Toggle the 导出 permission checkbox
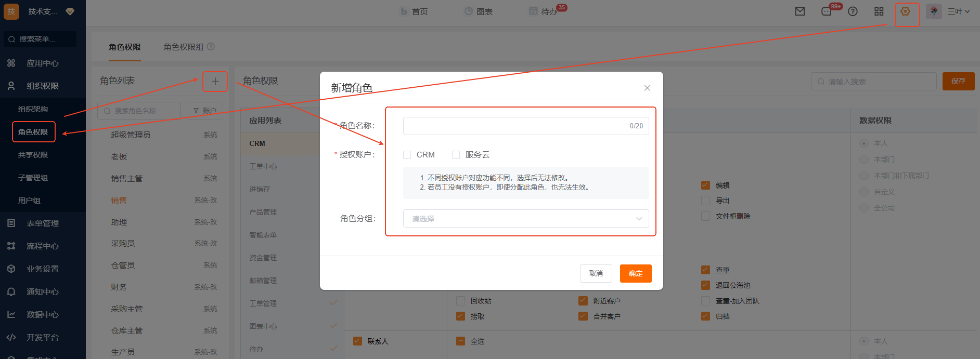 click(706, 201)
